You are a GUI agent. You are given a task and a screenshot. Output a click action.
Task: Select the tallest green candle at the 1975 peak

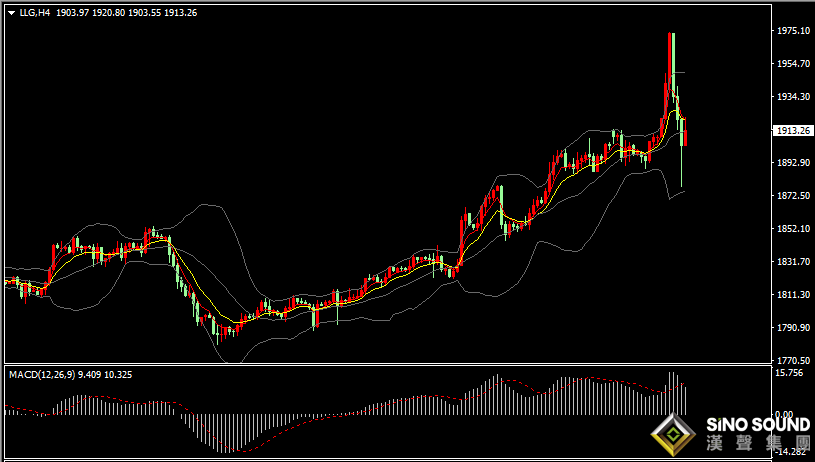click(x=673, y=66)
